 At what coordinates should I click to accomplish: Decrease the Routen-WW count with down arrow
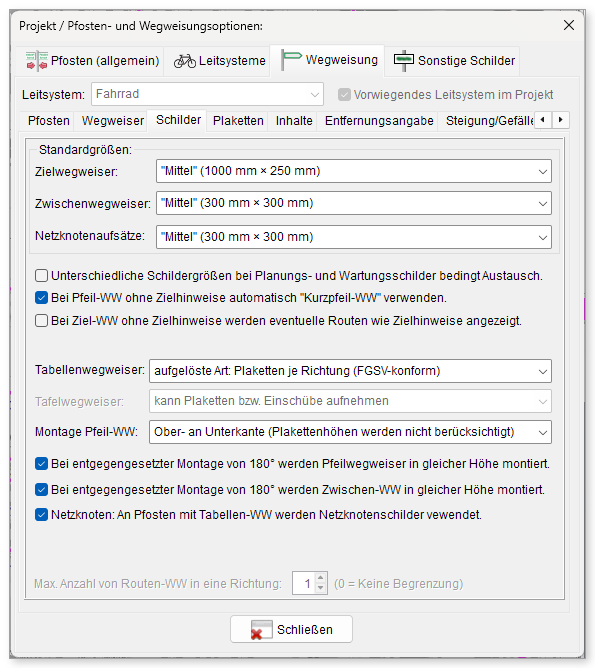click(321, 588)
